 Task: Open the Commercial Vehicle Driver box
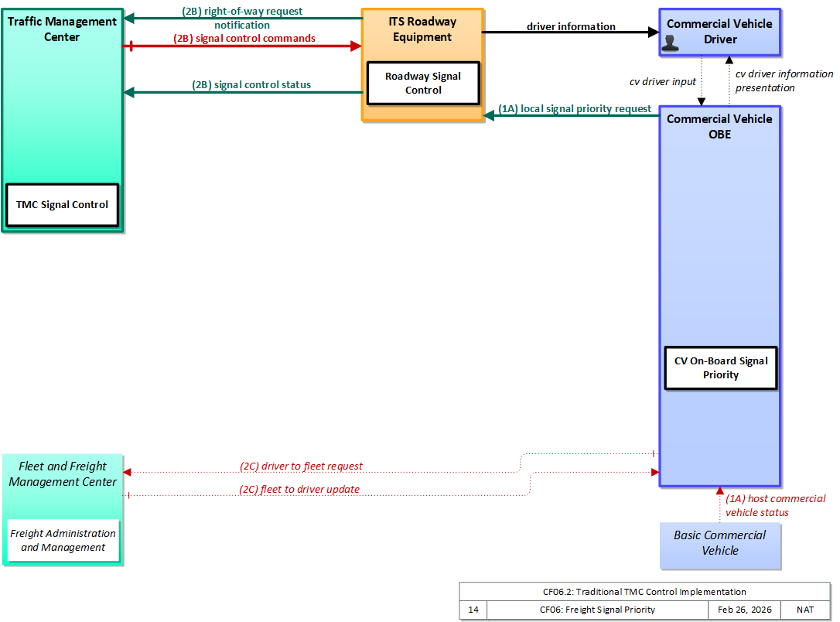click(x=720, y=32)
